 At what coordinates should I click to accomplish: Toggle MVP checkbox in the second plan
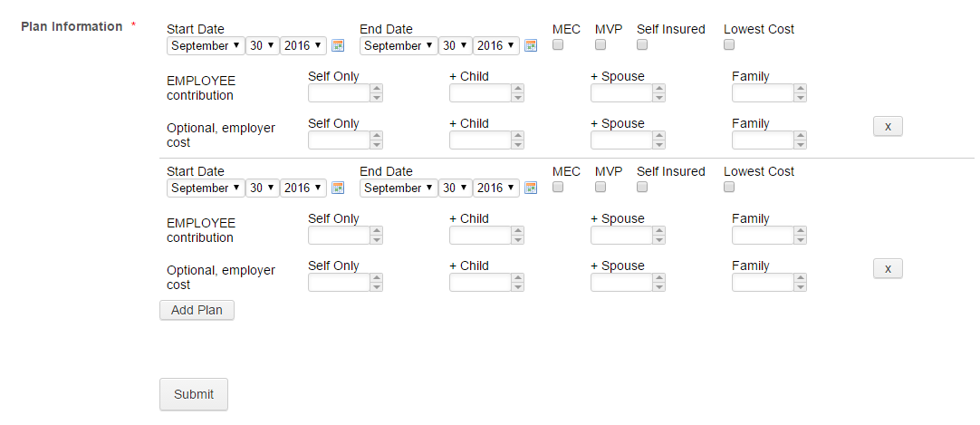pos(600,187)
